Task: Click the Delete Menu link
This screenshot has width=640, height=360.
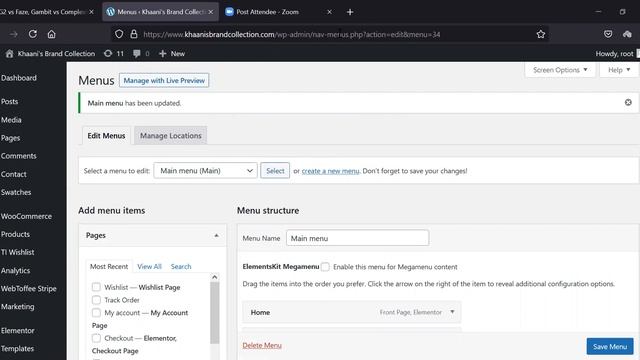Action: point(262,345)
